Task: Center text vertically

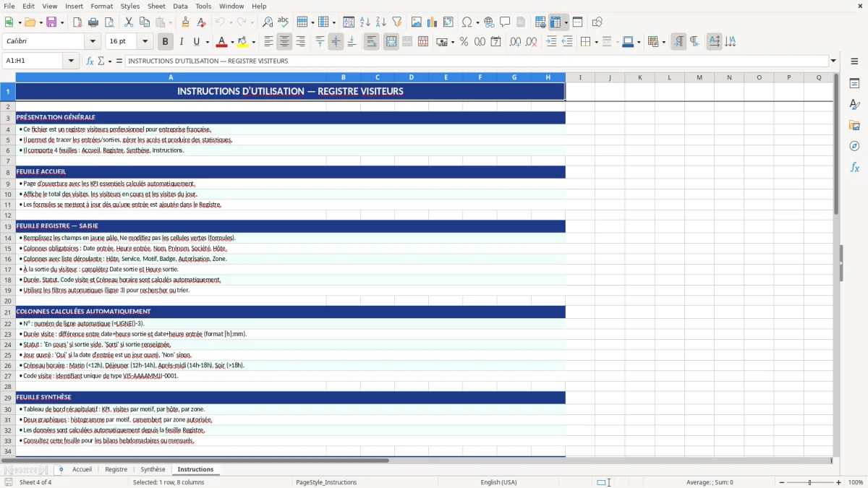Action: pyautogui.click(x=336, y=42)
